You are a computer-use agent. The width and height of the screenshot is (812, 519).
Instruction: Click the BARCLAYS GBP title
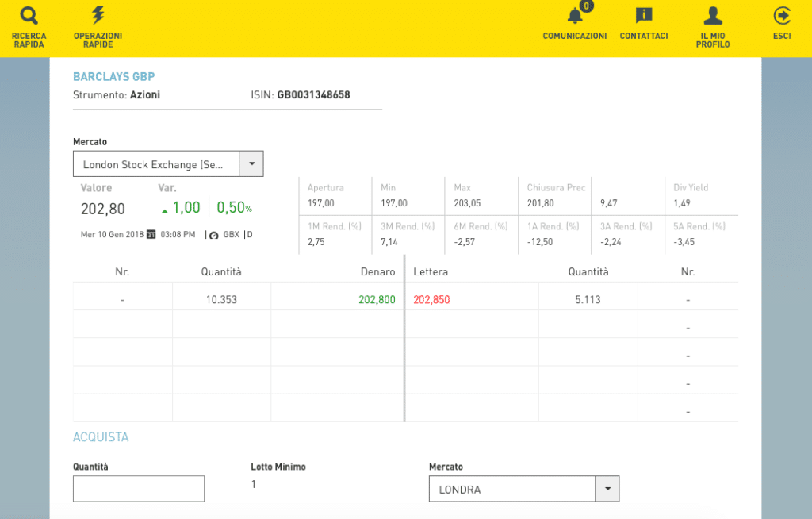pos(114,77)
